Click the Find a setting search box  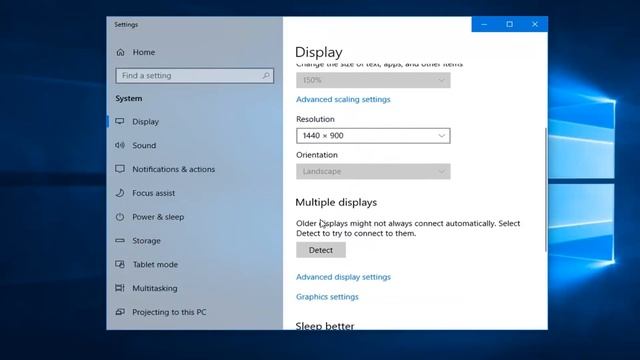pyautogui.click(x=194, y=76)
